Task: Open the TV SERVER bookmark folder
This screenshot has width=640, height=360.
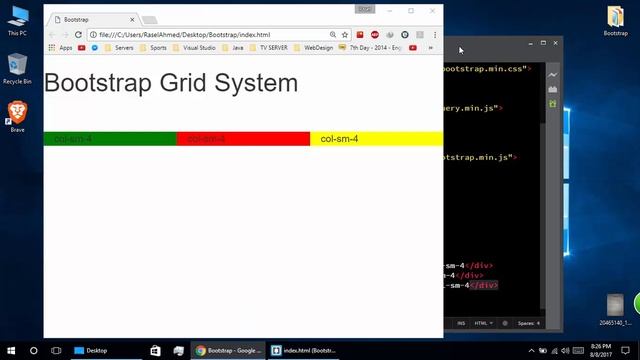Action: click(x=269, y=48)
